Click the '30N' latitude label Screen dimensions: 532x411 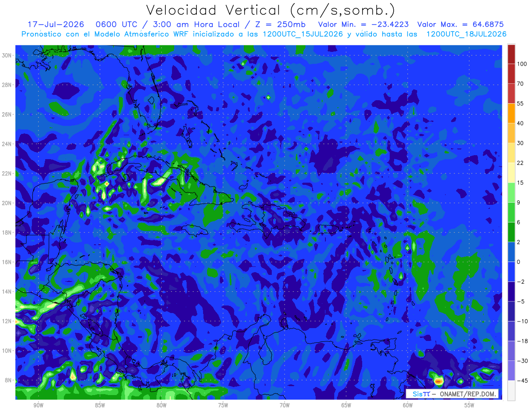click(7, 55)
